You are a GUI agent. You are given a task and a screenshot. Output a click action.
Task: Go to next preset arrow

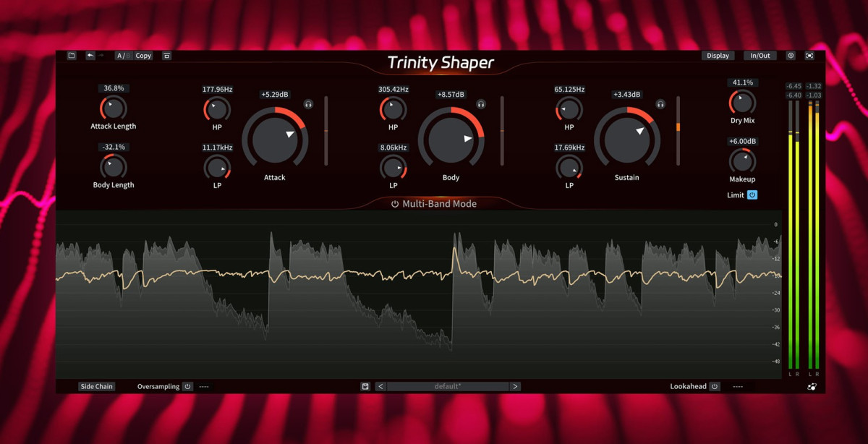[515, 386]
